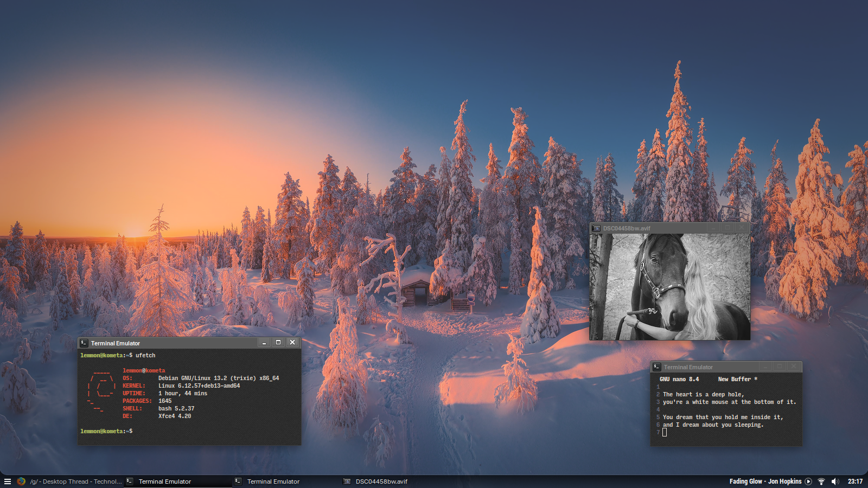Image resolution: width=868 pixels, height=488 pixels.
Task: Click the empty prompt line below ufetch output
Action: (x=189, y=432)
